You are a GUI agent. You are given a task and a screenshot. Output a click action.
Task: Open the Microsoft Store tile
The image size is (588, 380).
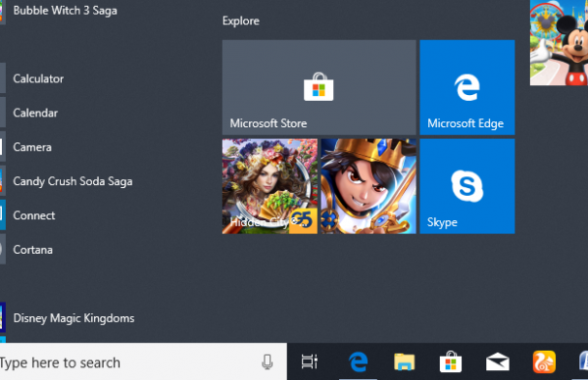pyautogui.click(x=318, y=87)
